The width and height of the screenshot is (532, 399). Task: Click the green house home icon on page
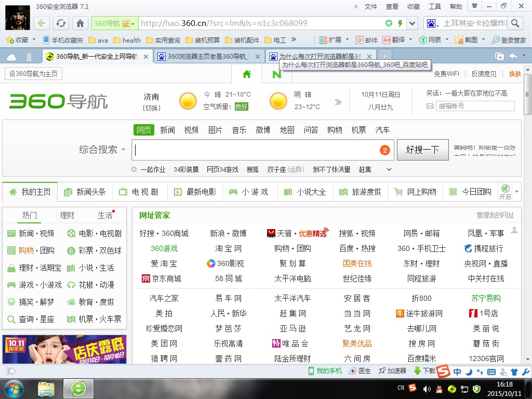(x=247, y=74)
